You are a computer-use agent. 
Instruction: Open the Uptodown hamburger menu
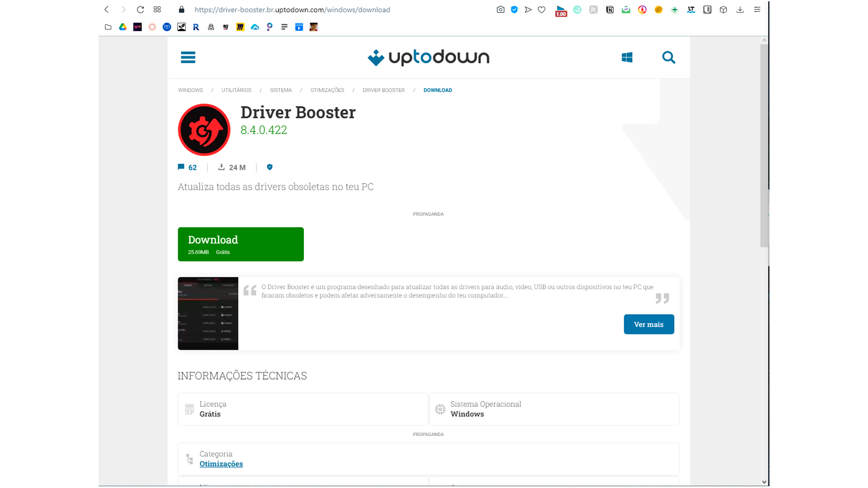pos(188,57)
